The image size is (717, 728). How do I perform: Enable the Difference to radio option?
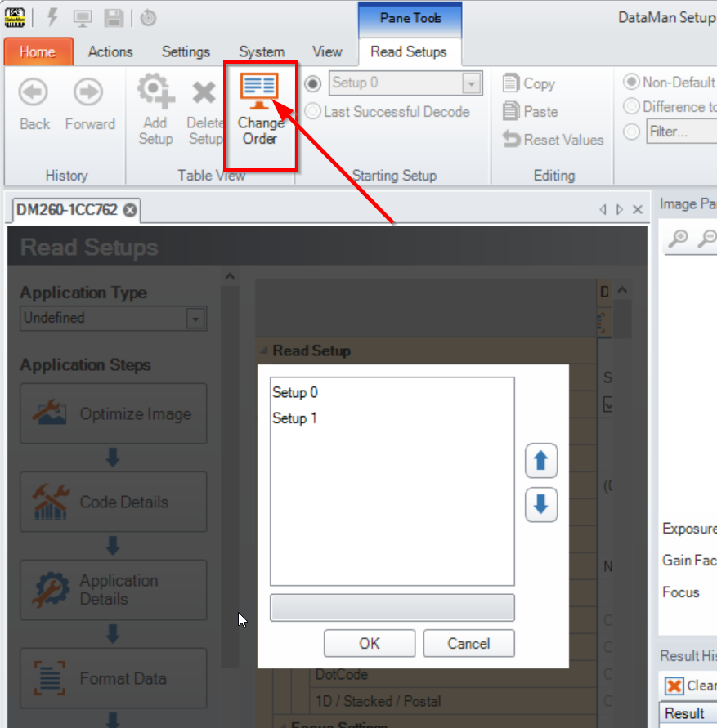point(631,106)
